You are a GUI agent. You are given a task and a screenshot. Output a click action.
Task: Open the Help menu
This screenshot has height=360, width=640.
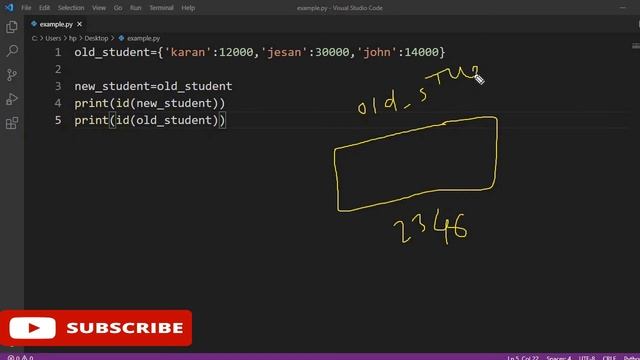click(x=188, y=8)
